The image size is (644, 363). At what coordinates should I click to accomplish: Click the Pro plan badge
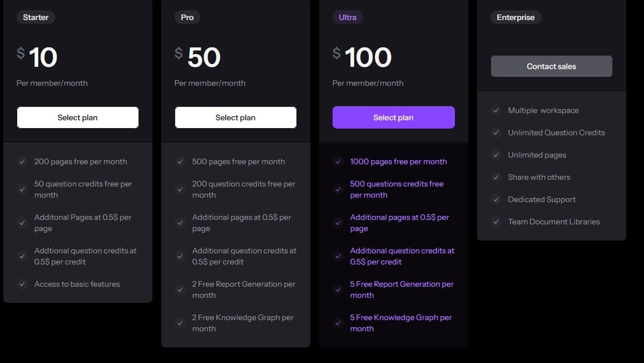187,17
